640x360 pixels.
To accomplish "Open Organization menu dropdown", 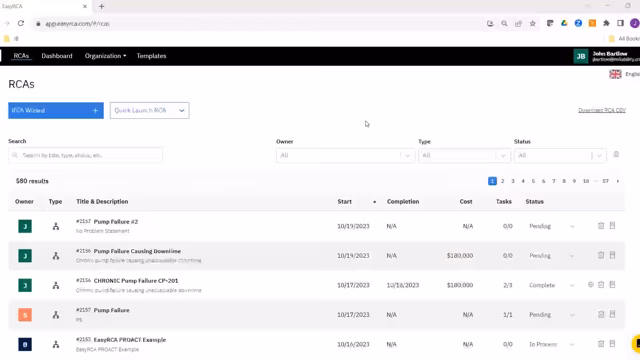I will coord(105,56).
